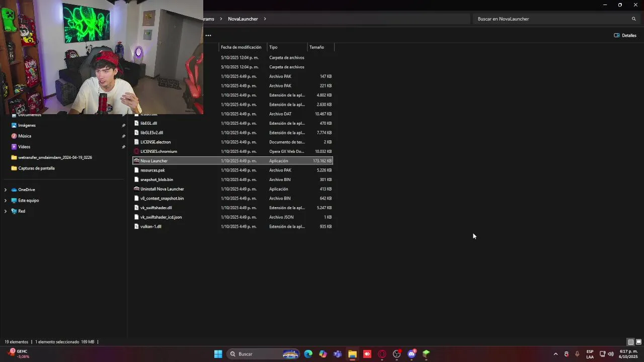Open the GEHC stock widget on the taskbar
The width and height of the screenshot is (644, 362).
click(x=18, y=354)
